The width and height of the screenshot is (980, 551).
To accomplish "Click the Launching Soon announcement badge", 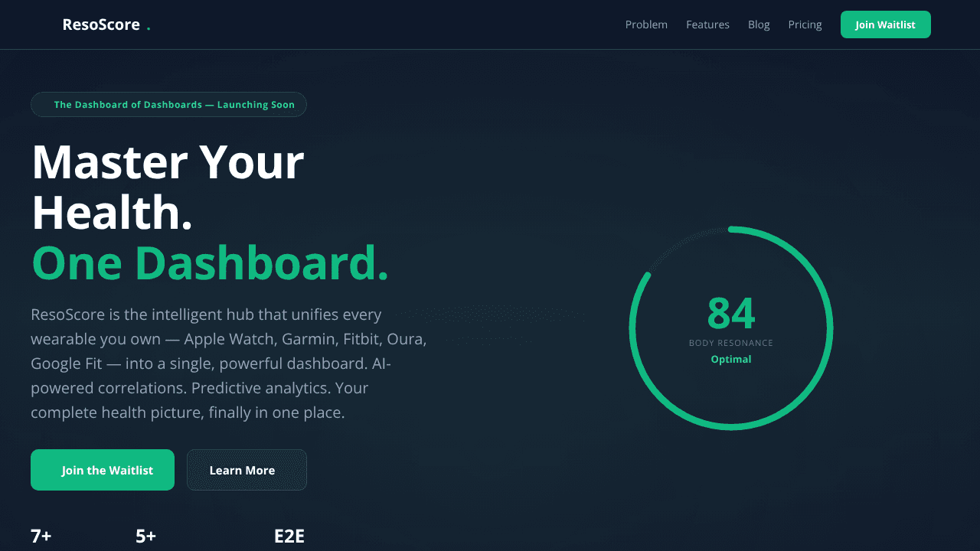I will coord(168,105).
